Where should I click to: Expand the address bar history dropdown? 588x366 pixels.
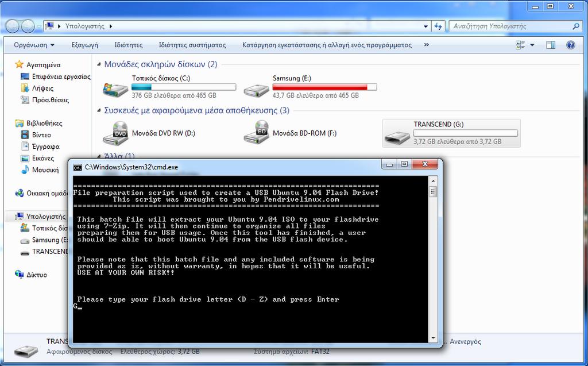425,26
